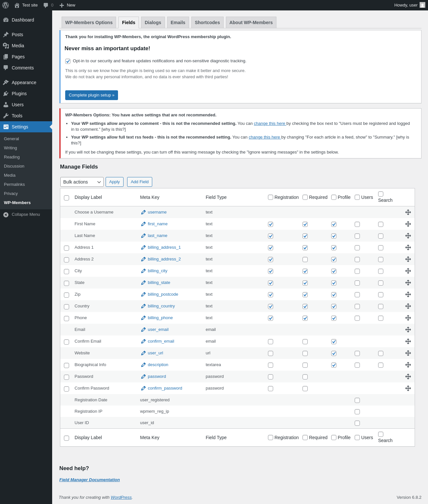Click the move handle in Address 1 row
Image resolution: width=428 pixels, height=504 pixels.
(x=408, y=247)
